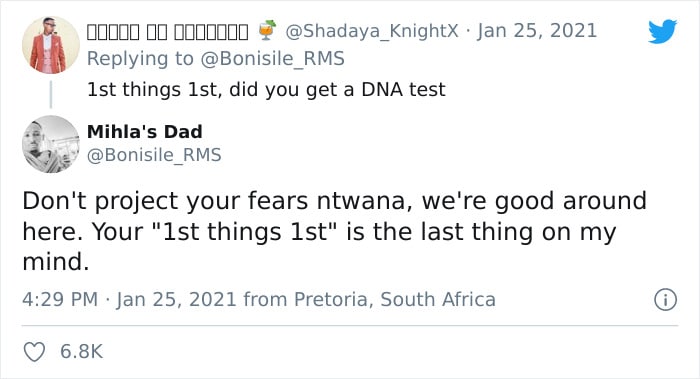Select the 1st things 1st DNA test reply

[266, 89]
